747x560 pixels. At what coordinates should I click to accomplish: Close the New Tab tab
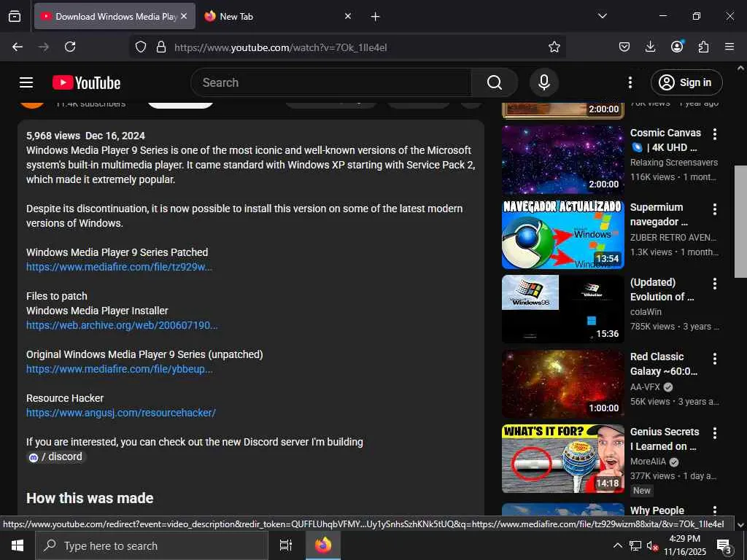[x=348, y=16]
